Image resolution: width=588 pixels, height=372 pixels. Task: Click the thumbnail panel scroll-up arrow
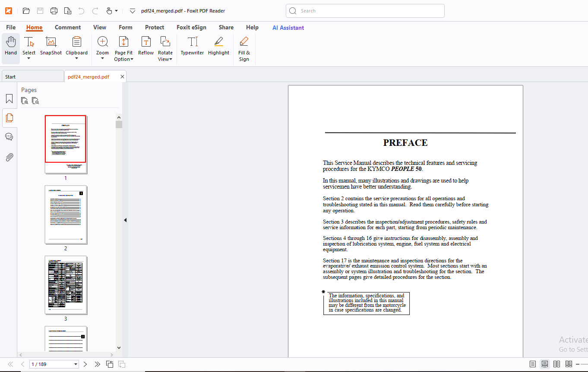119,117
